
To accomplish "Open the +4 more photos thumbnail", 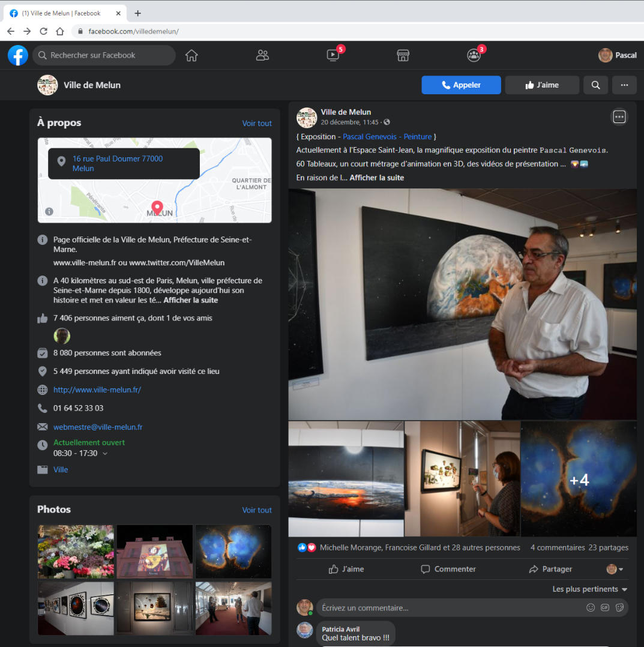I will pos(579,479).
